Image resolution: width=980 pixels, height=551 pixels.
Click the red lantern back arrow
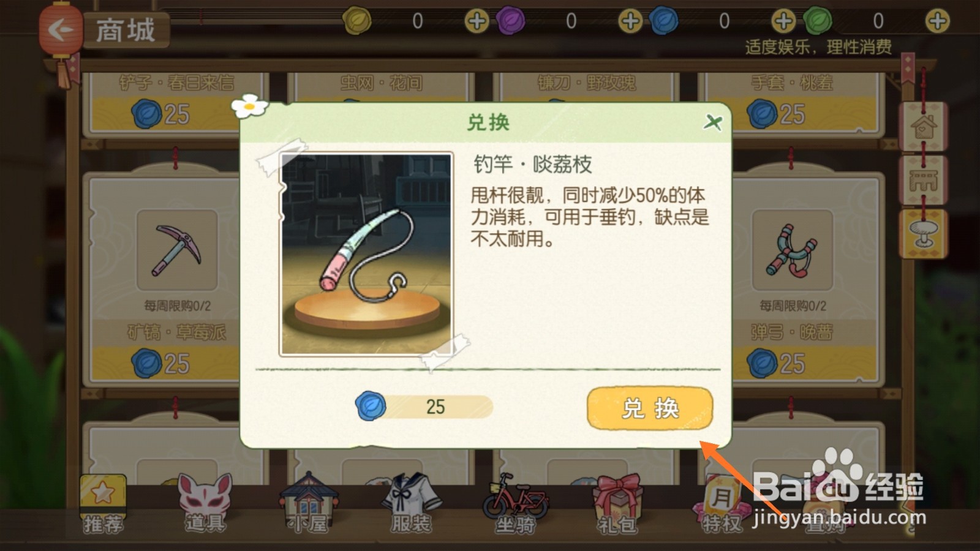pyautogui.click(x=61, y=29)
